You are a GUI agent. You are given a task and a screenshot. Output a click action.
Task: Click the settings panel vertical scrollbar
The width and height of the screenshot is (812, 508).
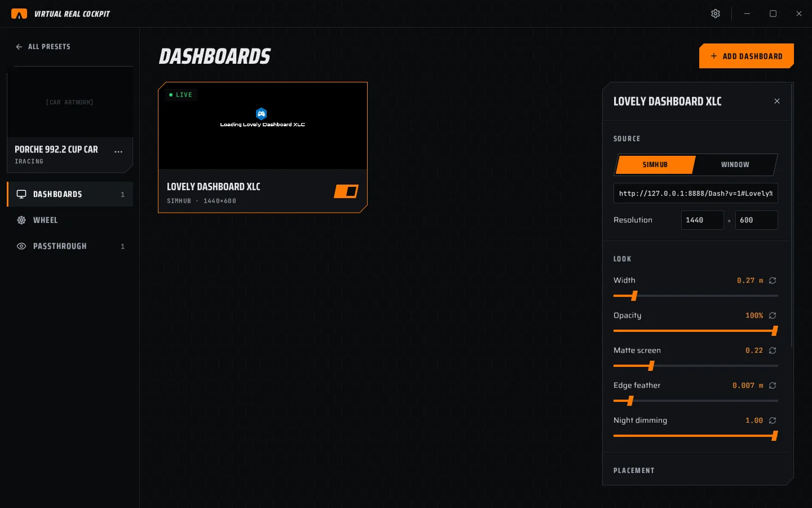792,214
